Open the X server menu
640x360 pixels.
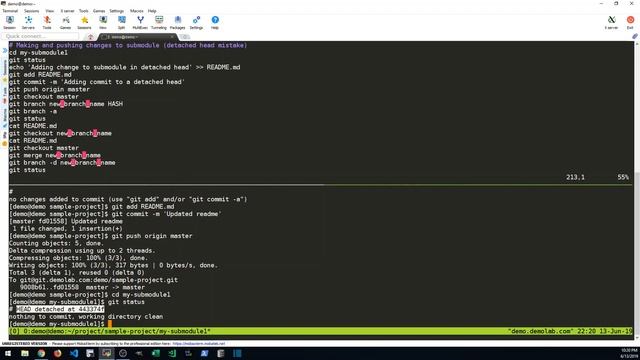(67, 11)
